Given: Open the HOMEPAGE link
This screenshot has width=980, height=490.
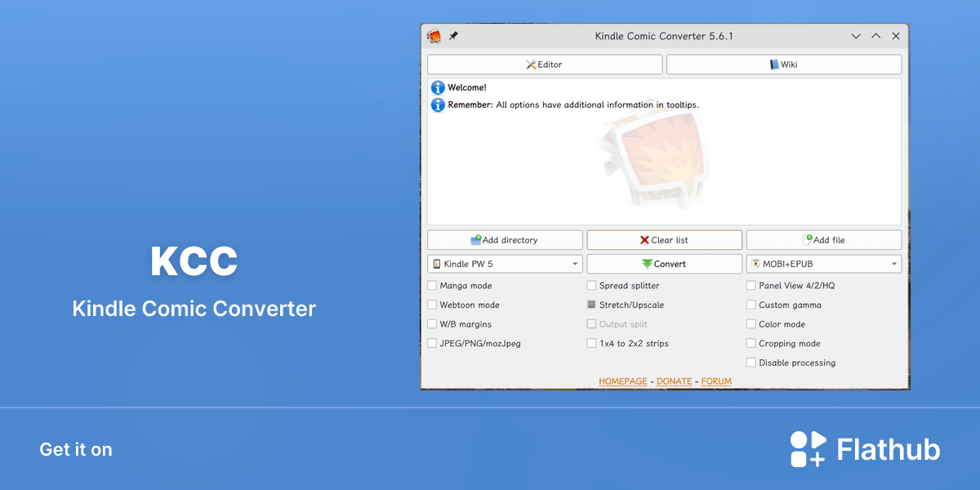Looking at the screenshot, I should pyautogui.click(x=623, y=381).
